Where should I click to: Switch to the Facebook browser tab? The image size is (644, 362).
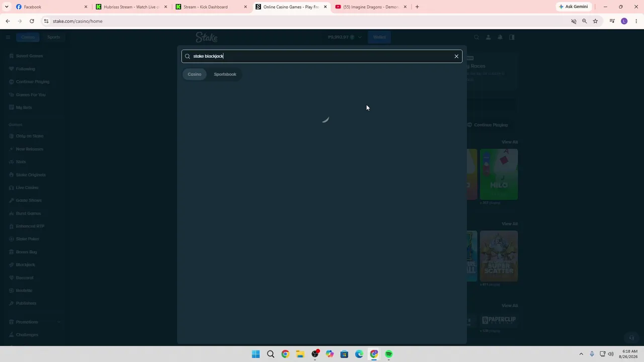click(52, 7)
